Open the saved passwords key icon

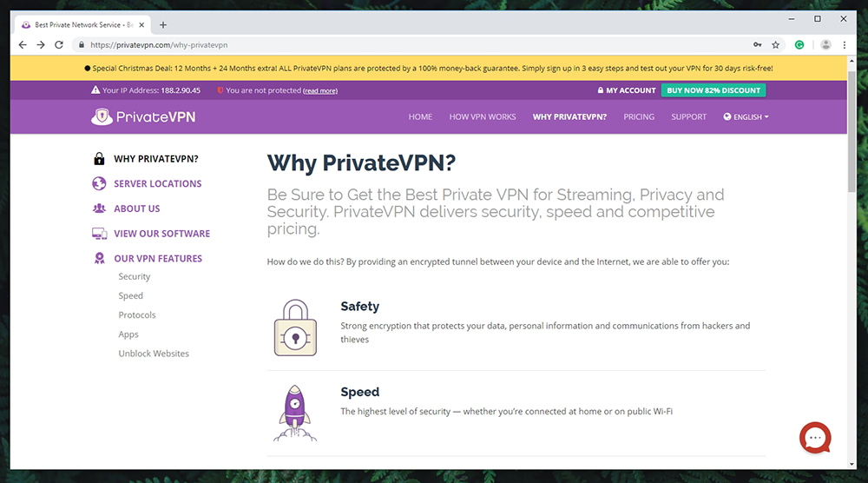point(757,45)
